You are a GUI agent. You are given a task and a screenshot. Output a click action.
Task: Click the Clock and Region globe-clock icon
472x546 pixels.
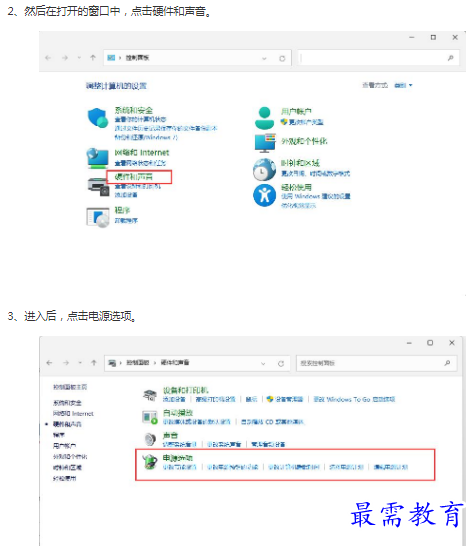coord(264,169)
